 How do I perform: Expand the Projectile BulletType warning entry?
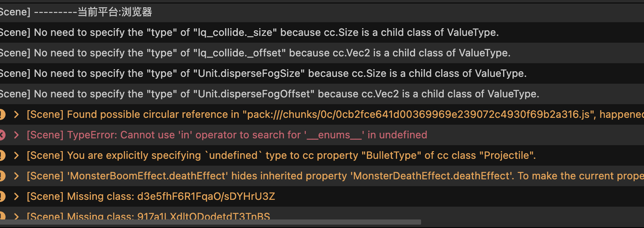click(17, 155)
